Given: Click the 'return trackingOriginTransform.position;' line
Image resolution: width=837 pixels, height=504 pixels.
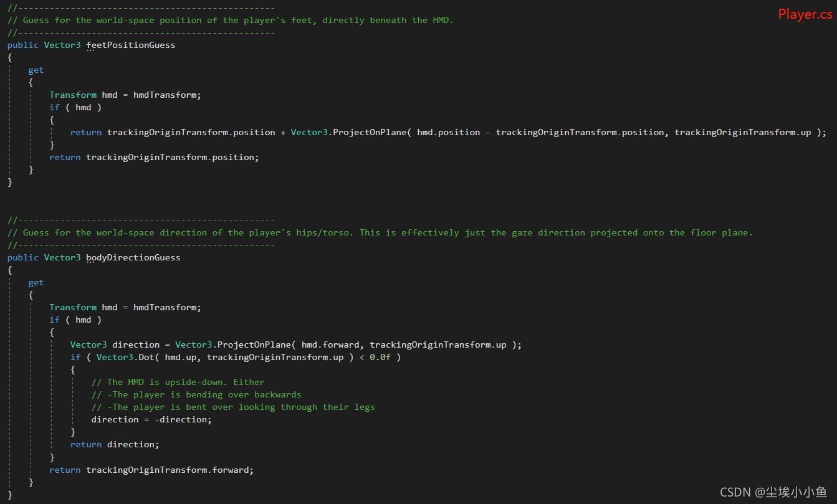Looking at the screenshot, I should coord(154,157).
